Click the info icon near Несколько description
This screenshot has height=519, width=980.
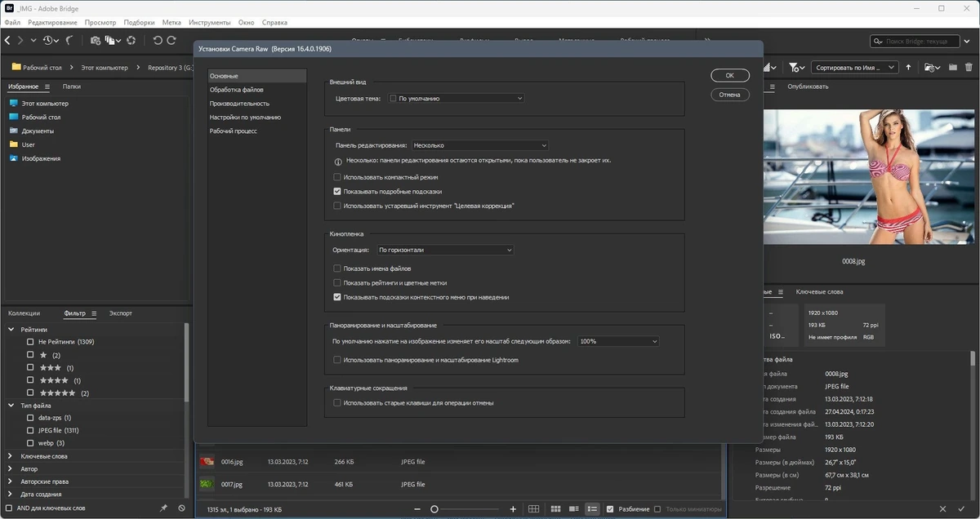[x=338, y=162]
